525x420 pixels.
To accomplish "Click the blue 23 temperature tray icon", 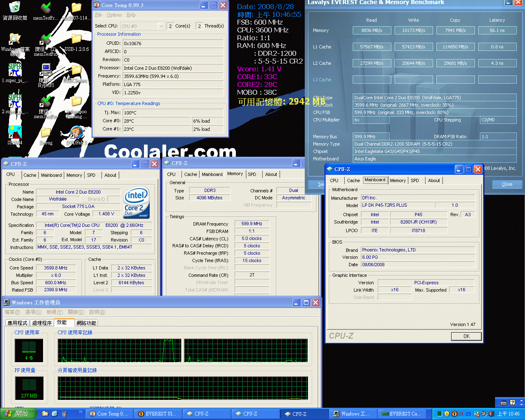I will click(x=468, y=414).
